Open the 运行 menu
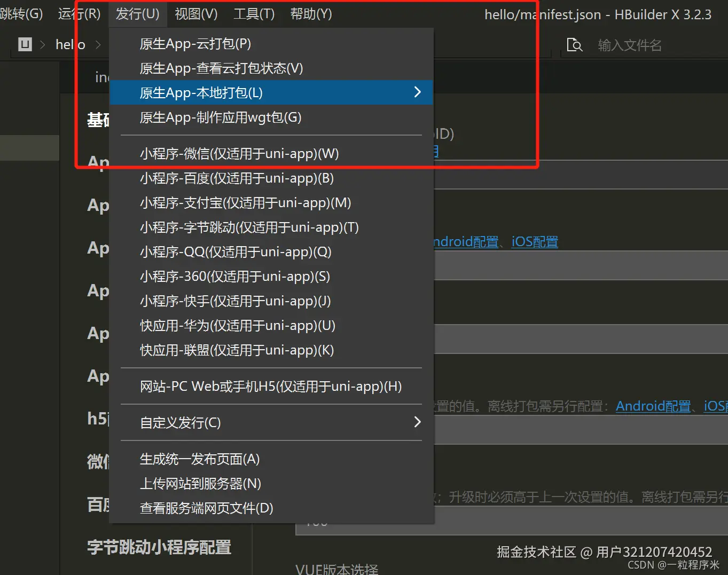The image size is (728, 575). (79, 14)
